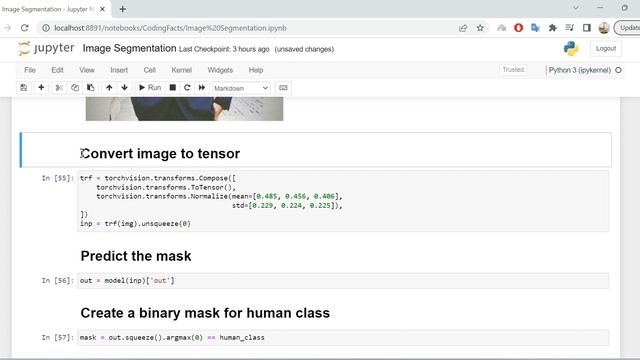Open the cell type Markdown dropdown
The width and height of the screenshot is (640, 360).
241,88
